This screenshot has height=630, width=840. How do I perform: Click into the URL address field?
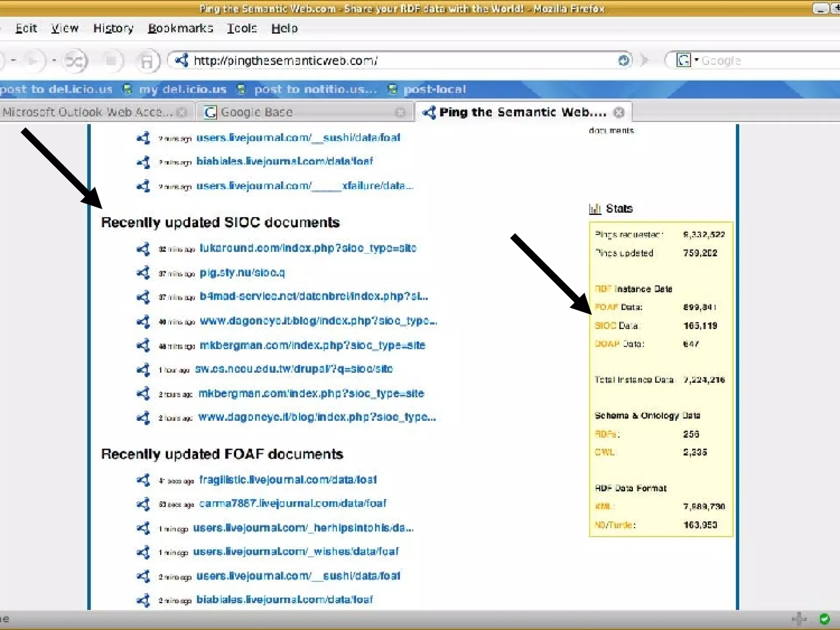click(369, 61)
